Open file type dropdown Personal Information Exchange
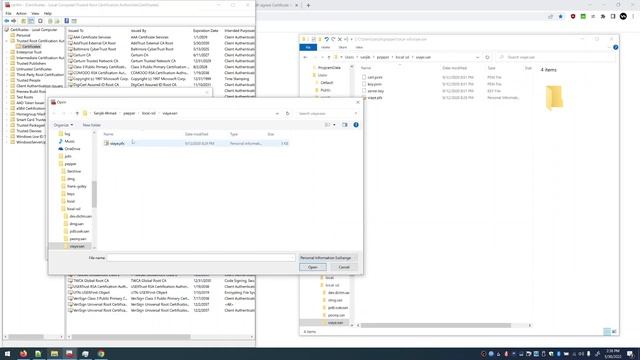Screen dimensions: 640x360 pos(328,258)
